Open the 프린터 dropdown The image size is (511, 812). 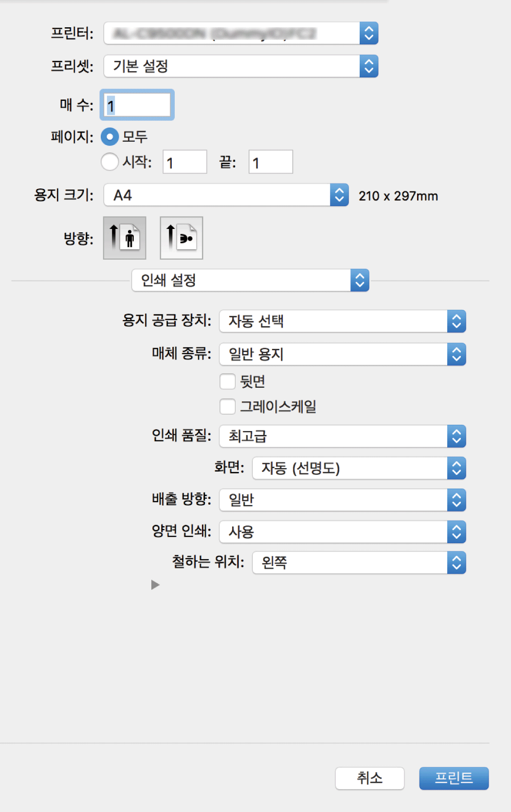241,33
